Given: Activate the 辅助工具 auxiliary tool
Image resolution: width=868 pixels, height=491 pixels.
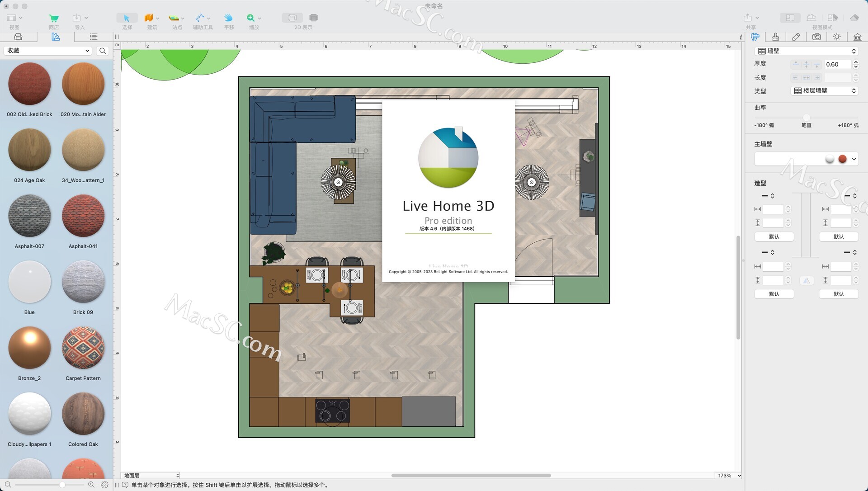Looking at the screenshot, I should (x=199, y=18).
